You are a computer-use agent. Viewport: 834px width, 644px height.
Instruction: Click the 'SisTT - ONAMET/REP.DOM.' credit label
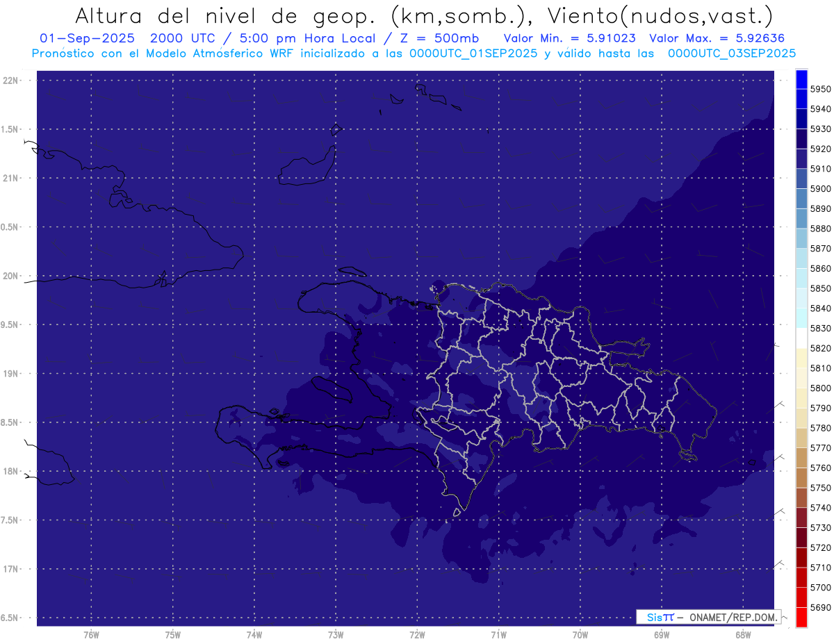pos(709,617)
